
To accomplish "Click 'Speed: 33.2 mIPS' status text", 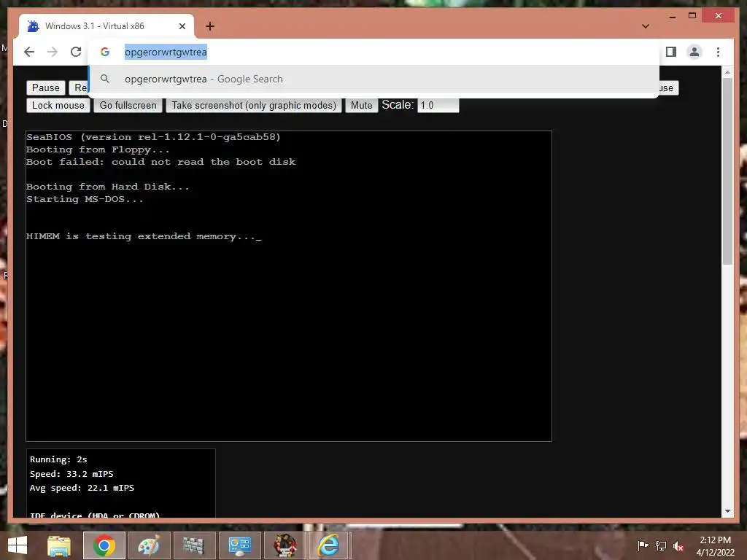I will tap(71, 474).
